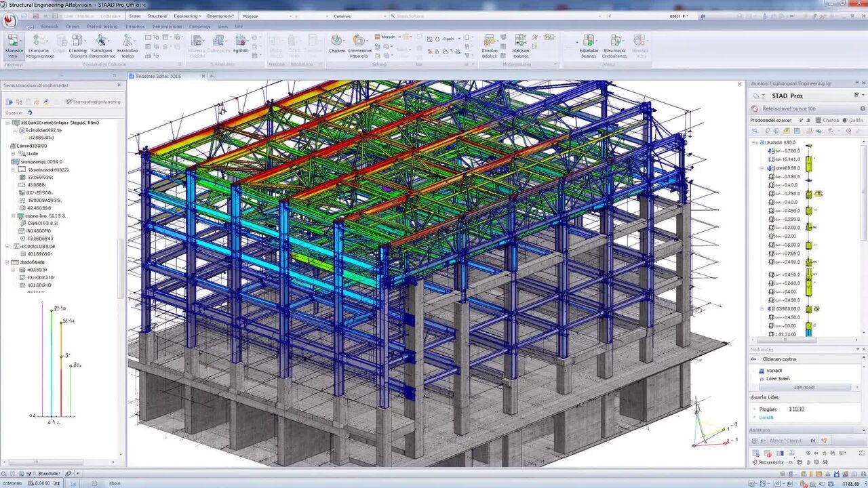Toggle the vonadl checkbox in Olderan cortre

tap(761, 371)
